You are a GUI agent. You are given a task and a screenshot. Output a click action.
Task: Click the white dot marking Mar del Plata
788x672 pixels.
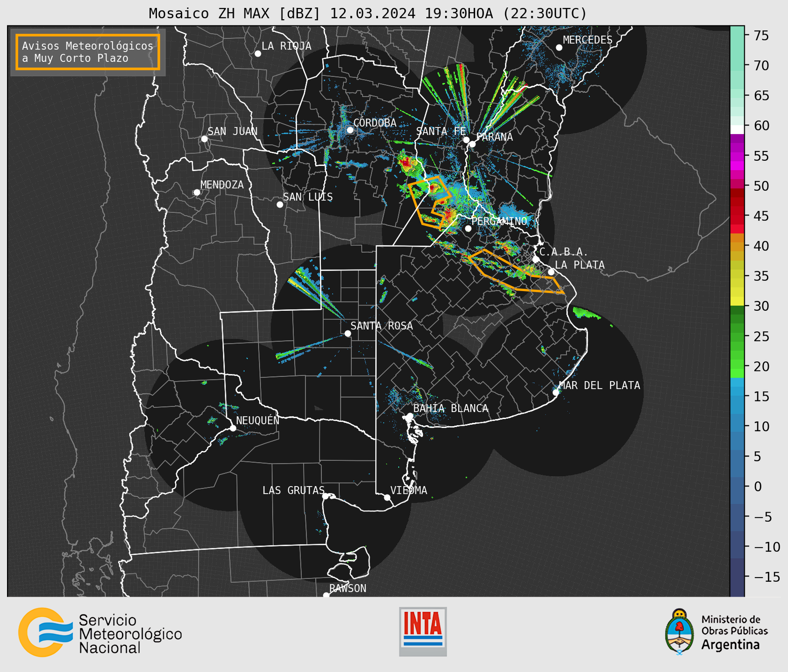[556, 393]
